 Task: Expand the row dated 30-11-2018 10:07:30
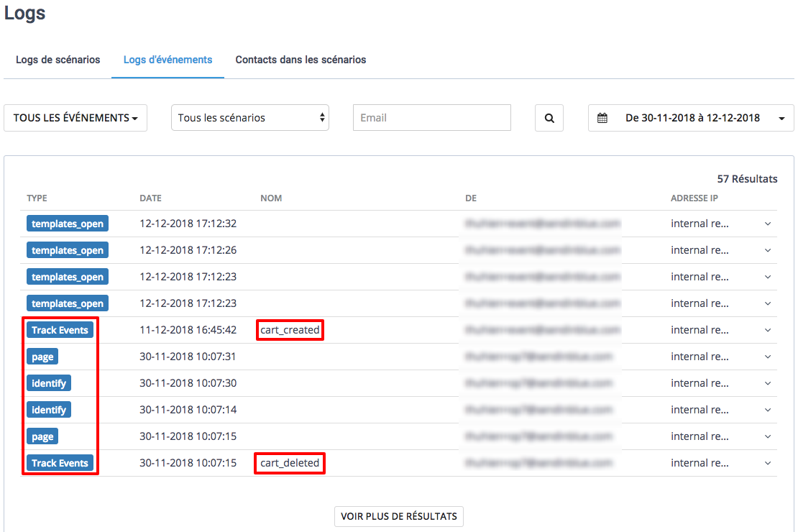(x=768, y=383)
